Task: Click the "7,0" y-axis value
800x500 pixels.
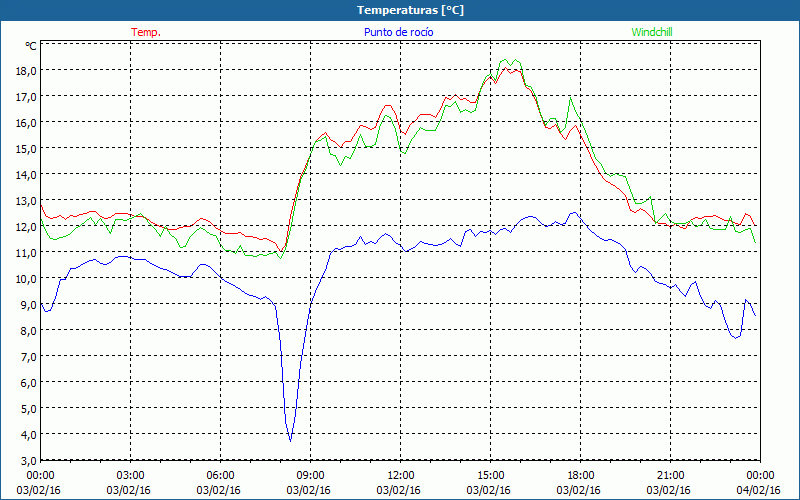Action: [x=28, y=357]
